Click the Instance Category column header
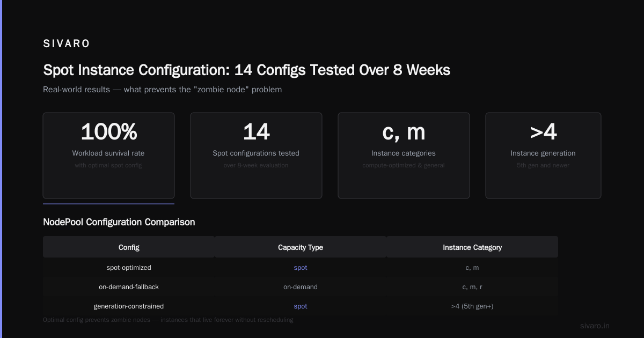The height and width of the screenshot is (338, 644). (x=472, y=247)
